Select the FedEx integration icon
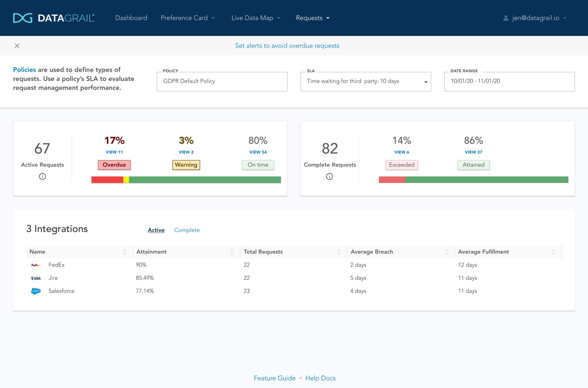This screenshot has height=388, width=588. pyautogui.click(x=36, y=265)
